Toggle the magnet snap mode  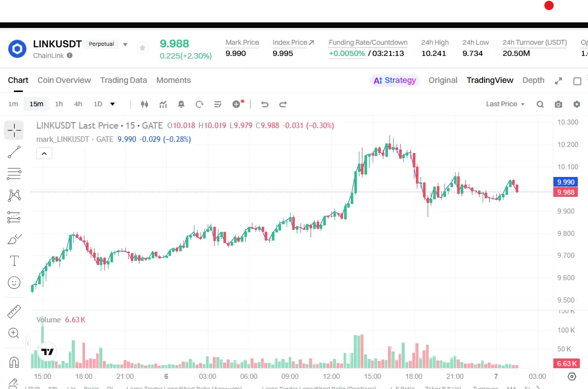point(14,362)
